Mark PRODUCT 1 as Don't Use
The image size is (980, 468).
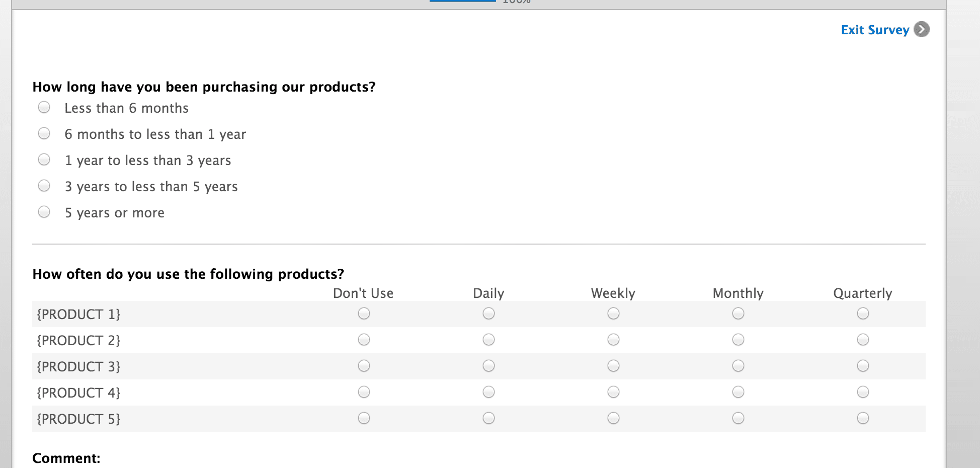pyautogui.click(x=364, y=314)
